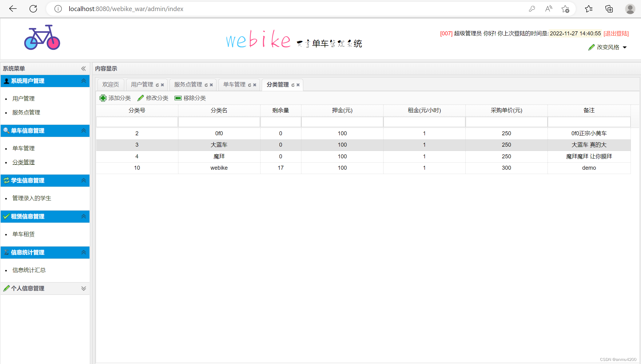Open 单车租赁 menu entry
Screen dimensions: 641x364
pos(23,234)
